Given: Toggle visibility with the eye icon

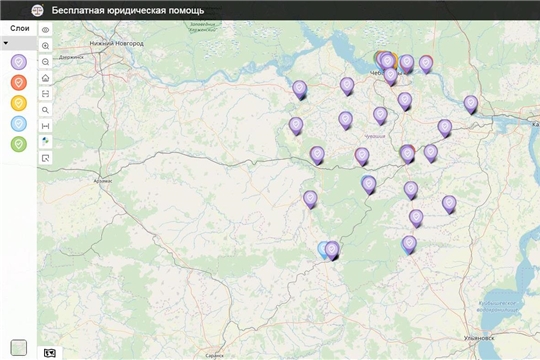Looking at the screenshot, I should tap(45, 30).
